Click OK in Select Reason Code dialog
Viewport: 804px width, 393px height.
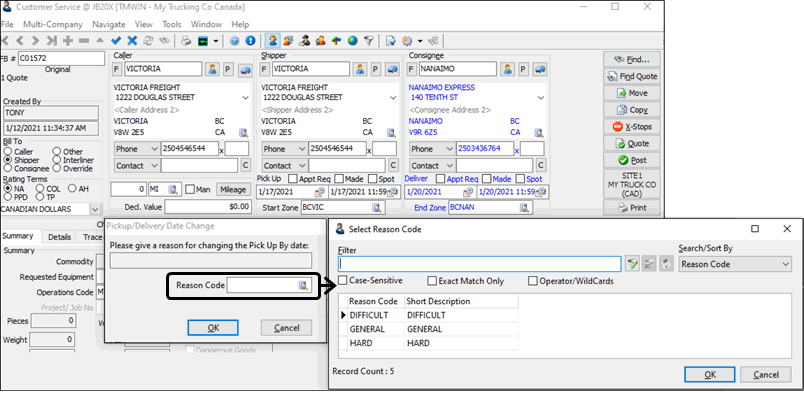[710, 375]
